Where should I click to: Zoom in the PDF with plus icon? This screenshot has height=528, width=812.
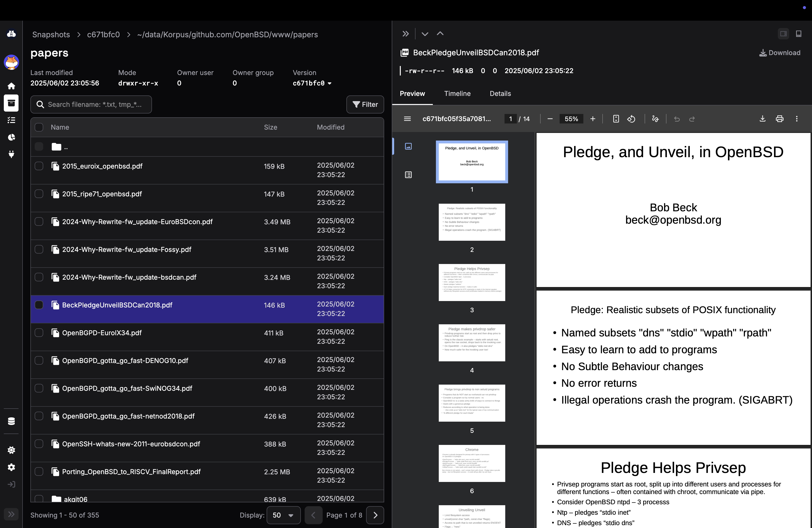click(x=593, y=119)
